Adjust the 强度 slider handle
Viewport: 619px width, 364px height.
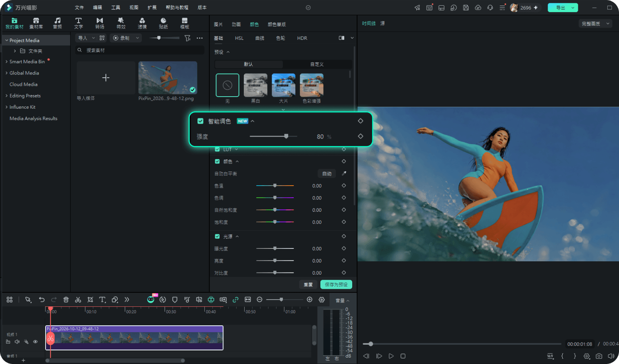click(286, 136)
